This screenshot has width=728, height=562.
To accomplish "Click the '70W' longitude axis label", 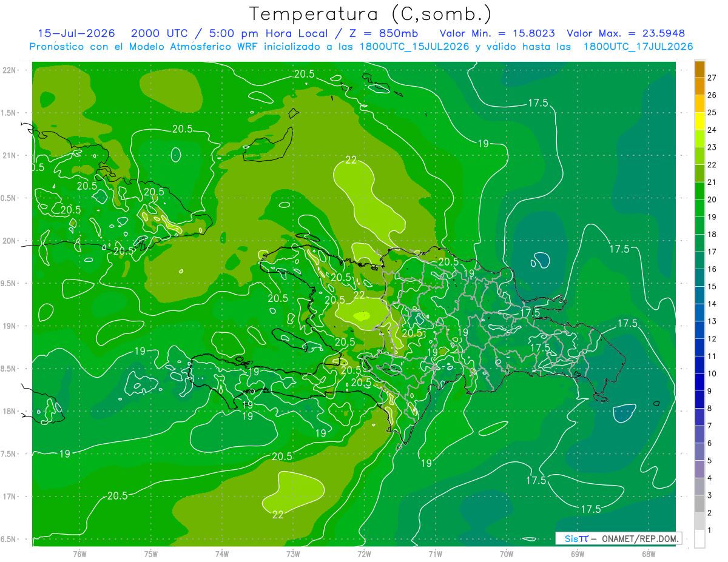I will tap(506, 554).
